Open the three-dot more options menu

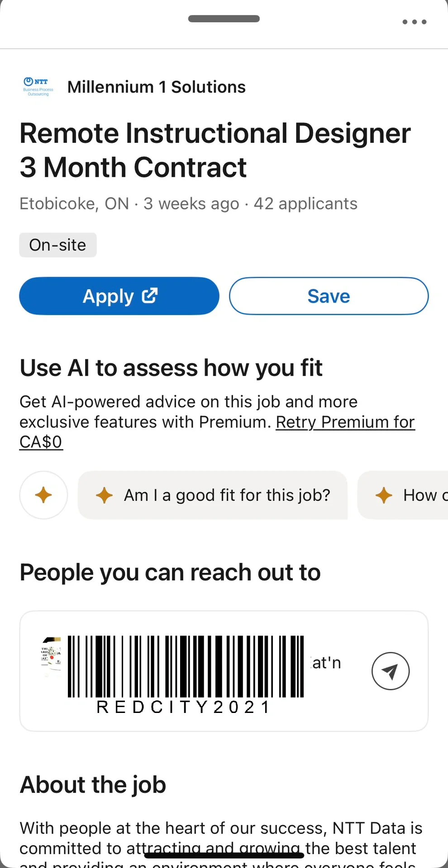click(415, 22)
